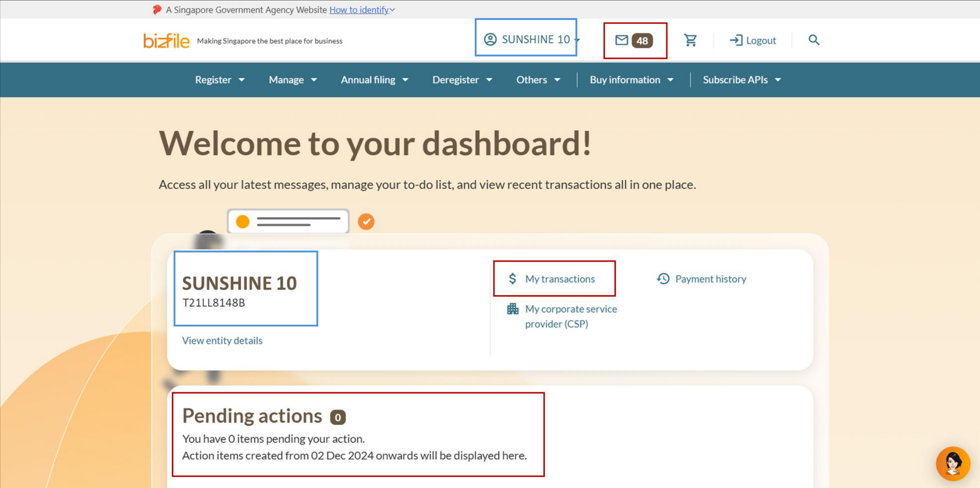Click the bizfile logo

coord(166,40)
